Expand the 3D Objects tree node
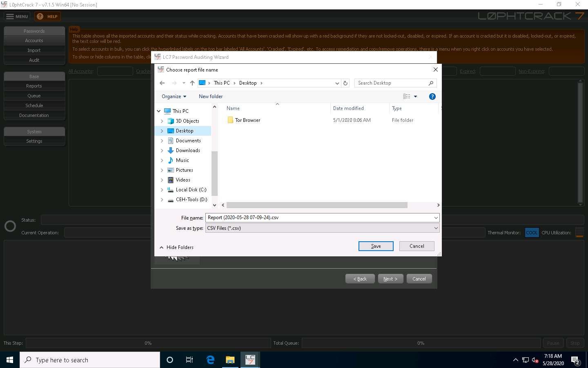The width and height of the screenshot is (588, 368). pyautogui.click(x=162, y=121)
